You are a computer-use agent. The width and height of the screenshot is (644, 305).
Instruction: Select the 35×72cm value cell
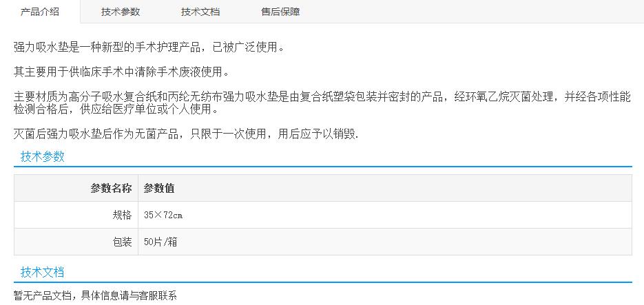pos(163,215)
